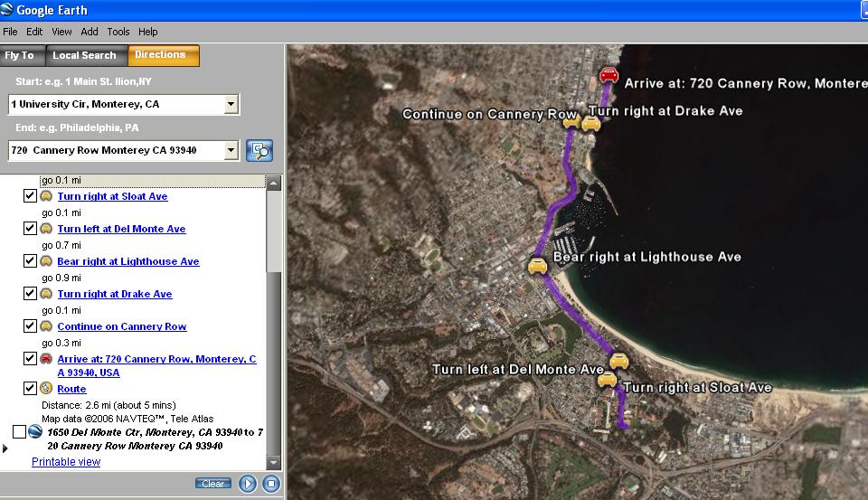Click the Bear right at Lighthouse Ave map marker
Screen dimensions: 868x500
pos(537,266)
